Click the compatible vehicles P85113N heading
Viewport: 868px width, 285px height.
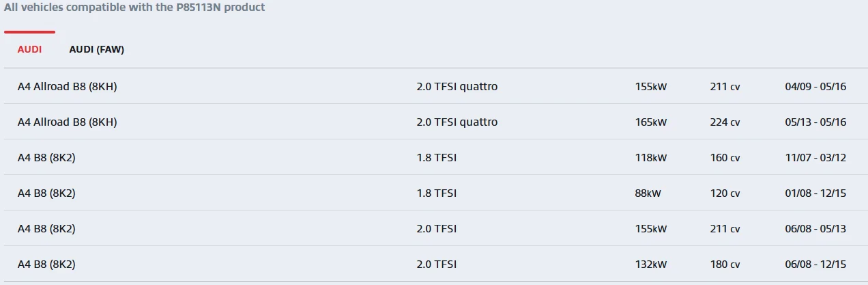(134, 8)
